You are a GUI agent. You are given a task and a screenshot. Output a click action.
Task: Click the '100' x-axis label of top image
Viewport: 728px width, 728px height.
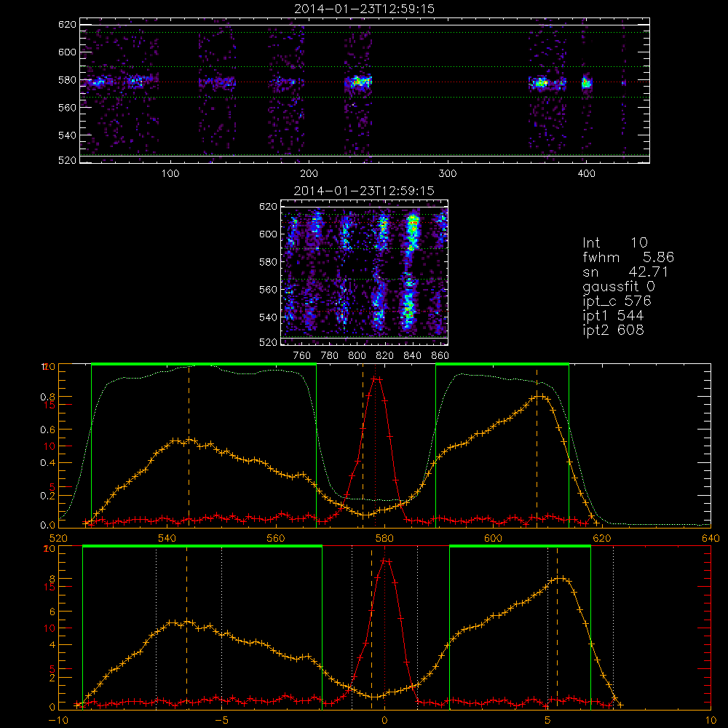[x=170, y=174]
